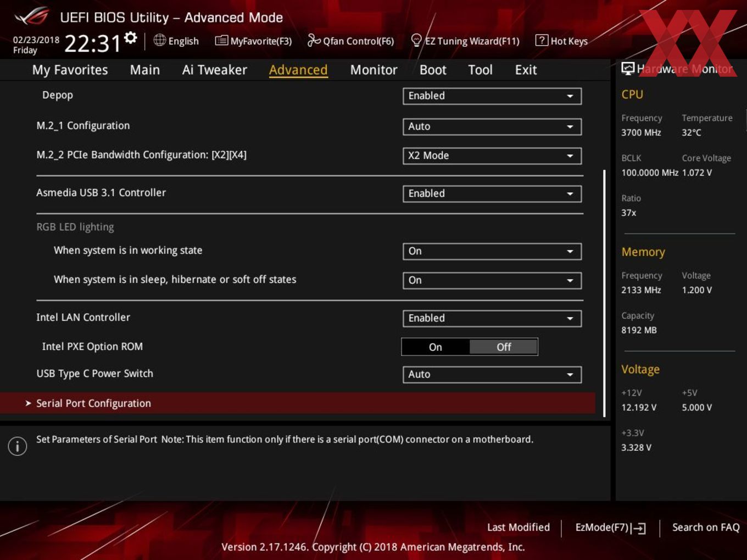Click Core Voltage value 1.072 V

[697, 172]
